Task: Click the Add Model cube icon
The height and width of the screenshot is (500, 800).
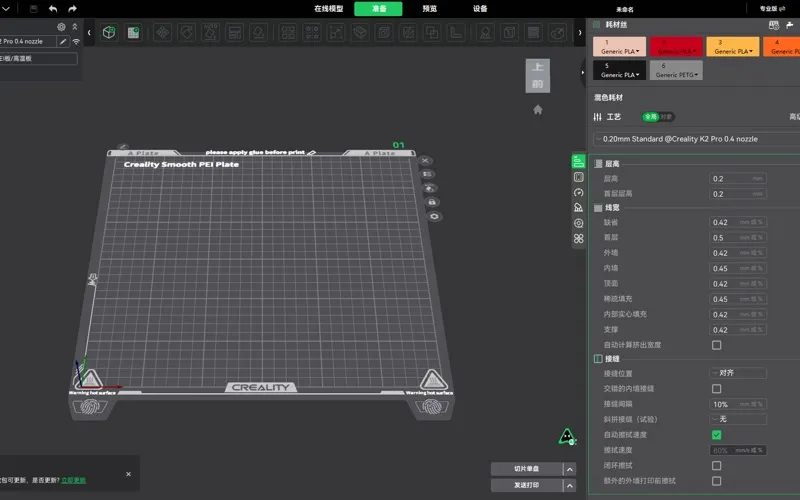Action: click(x=109, y=33)
